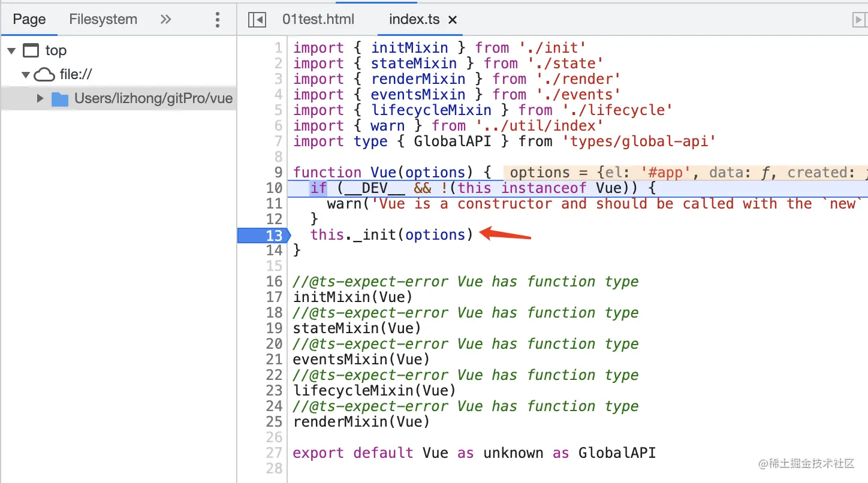The height and width of the screenshot is (483, 868).
Task: Open the 01test.html editor tab
Action: (318, 19)
